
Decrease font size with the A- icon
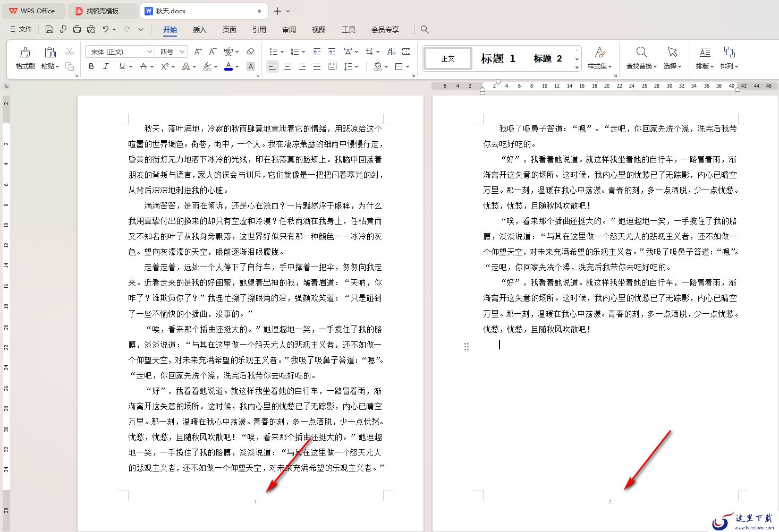213,52
